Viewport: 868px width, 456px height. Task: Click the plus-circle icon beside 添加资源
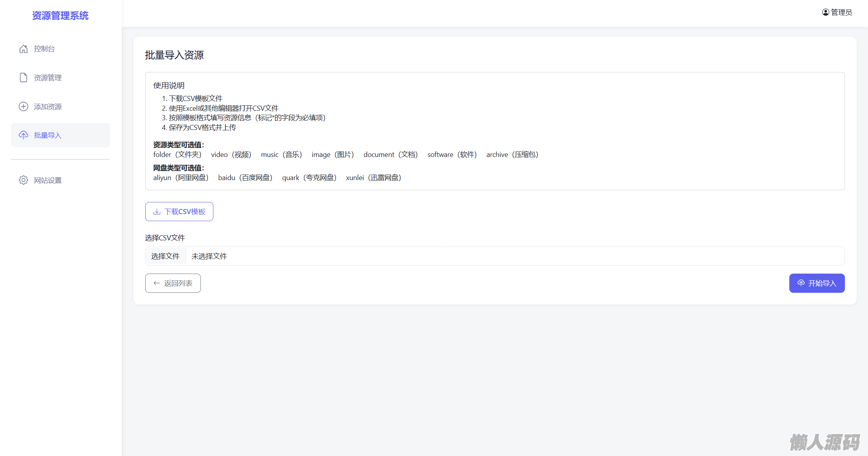point(23,106)
